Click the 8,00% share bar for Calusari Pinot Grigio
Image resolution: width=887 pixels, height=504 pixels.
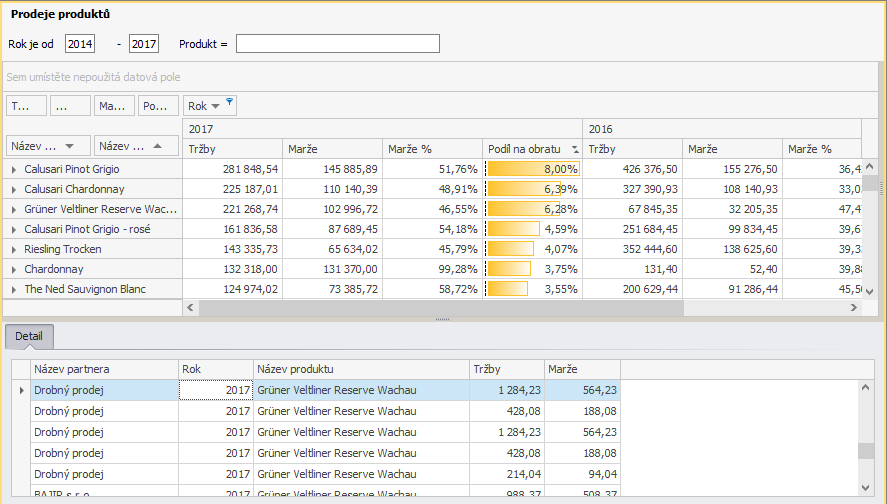pyautogui.click(x=532, y=169)
